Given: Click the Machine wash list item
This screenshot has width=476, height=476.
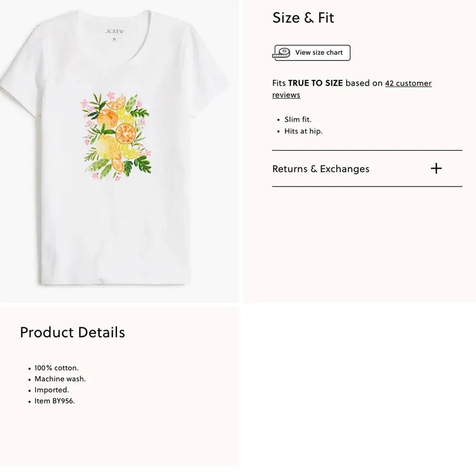Looking at the screenshot, I should coord(60,379).
